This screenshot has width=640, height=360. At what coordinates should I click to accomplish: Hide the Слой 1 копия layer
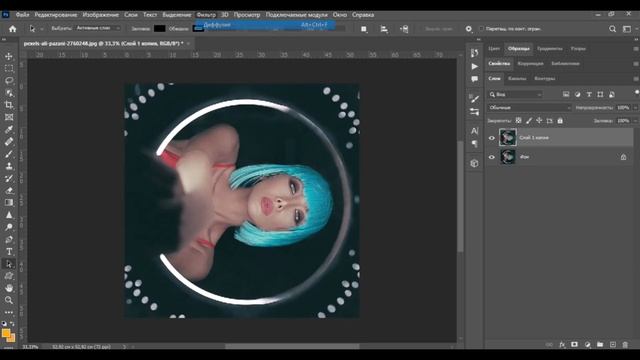click(492, 138)
